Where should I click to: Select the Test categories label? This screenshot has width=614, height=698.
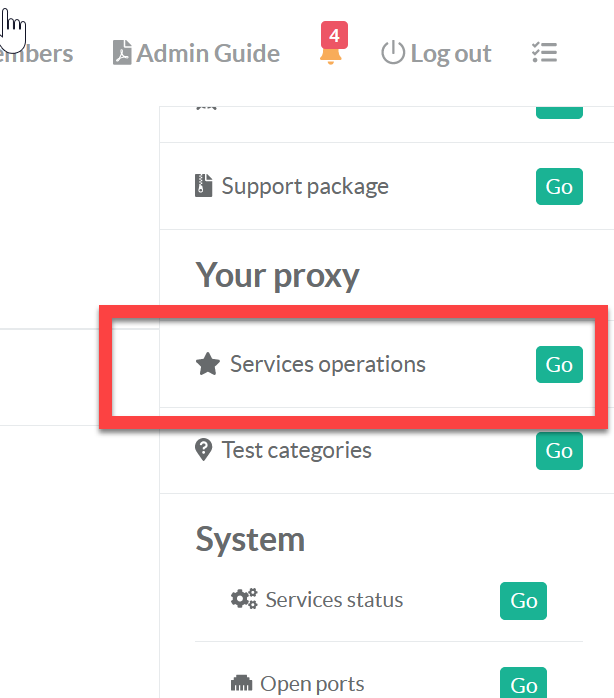click(297, 450)
